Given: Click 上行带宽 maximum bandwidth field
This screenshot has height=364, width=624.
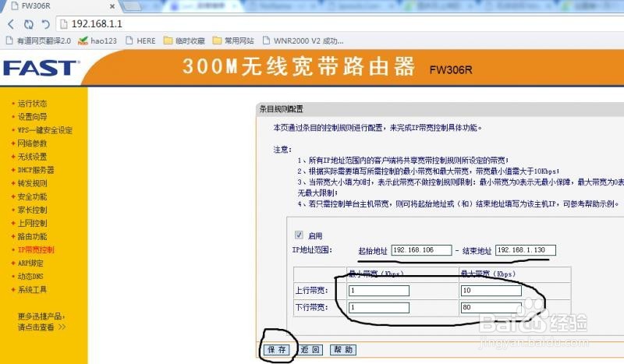Looking at the screenshot, I should pyautogui.click(x=491, y=291).
